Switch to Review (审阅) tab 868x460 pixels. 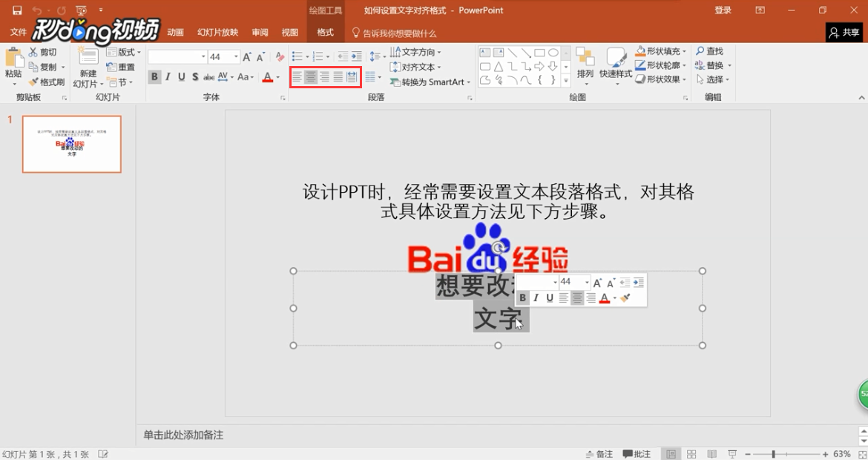260,32
